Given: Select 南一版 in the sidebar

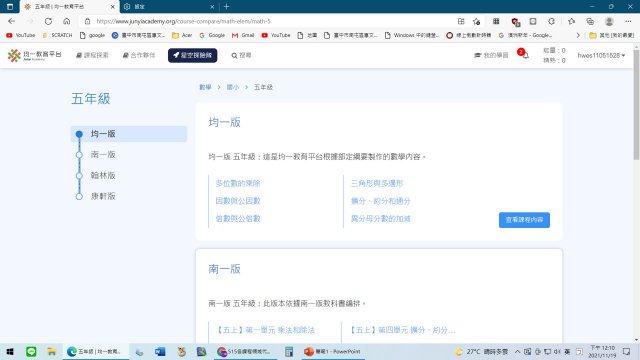Looking at the screenshot, I should [103, 154].
